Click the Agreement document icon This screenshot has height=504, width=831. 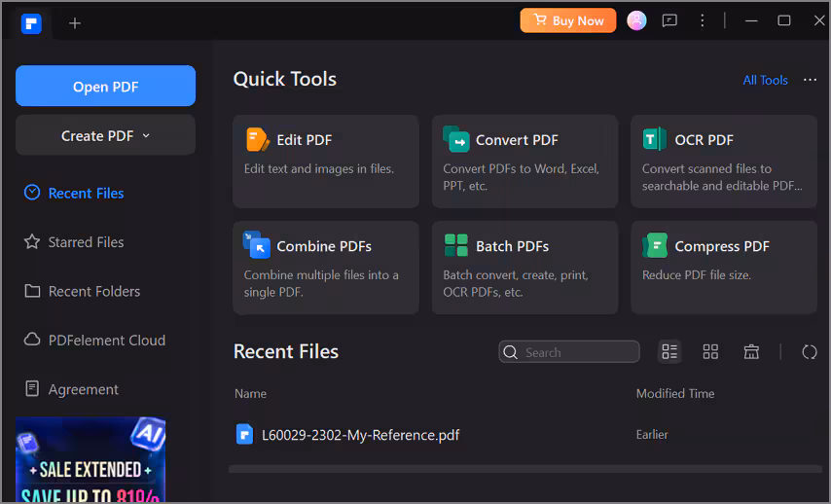pyautogui.click(x=32, y=388)
